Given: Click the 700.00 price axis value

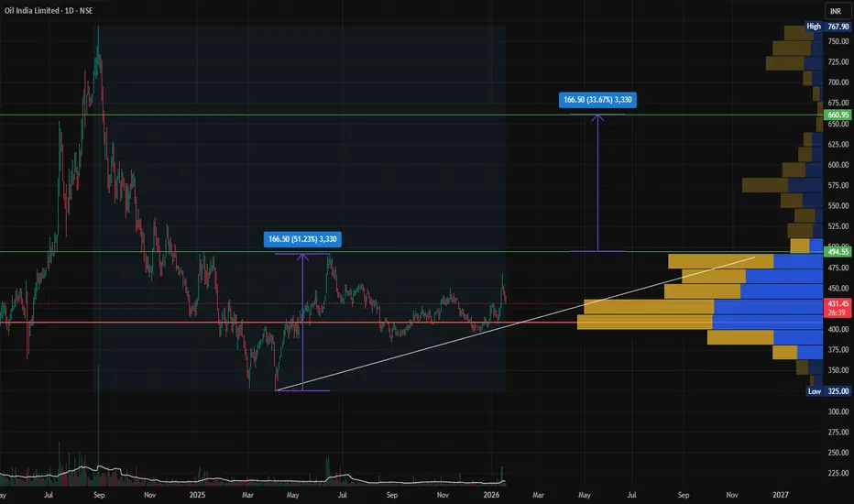Looking at the screenshot, I should (838, 82).
